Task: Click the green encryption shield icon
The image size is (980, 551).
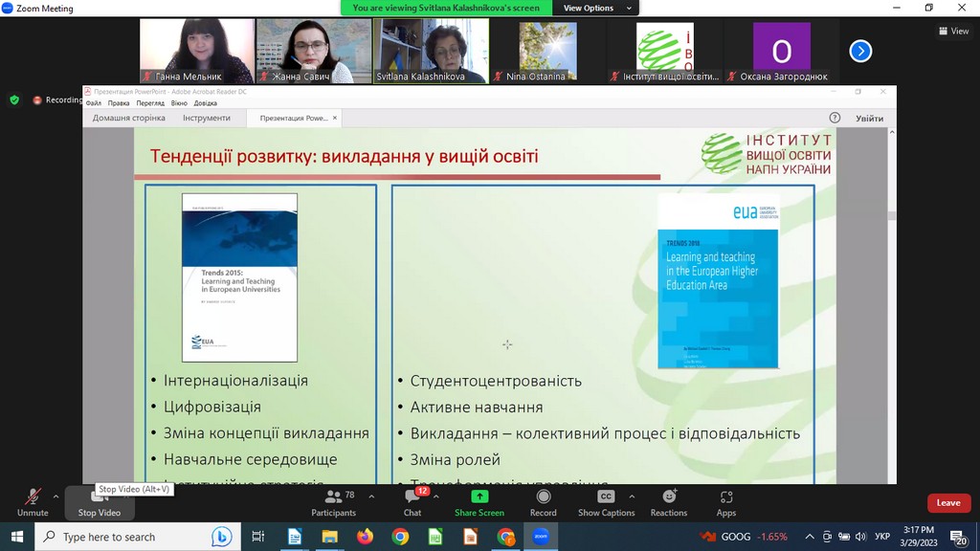Action: [14, 99]
